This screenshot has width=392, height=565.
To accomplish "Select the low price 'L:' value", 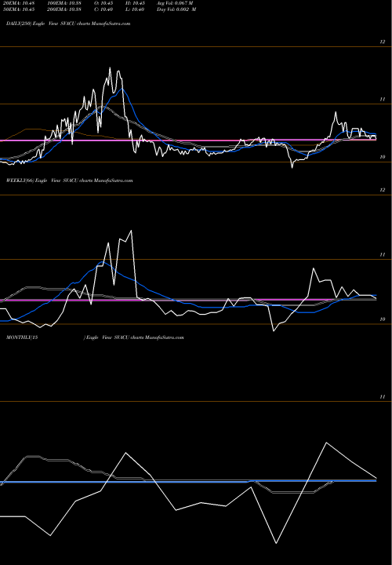I will 135,9.
